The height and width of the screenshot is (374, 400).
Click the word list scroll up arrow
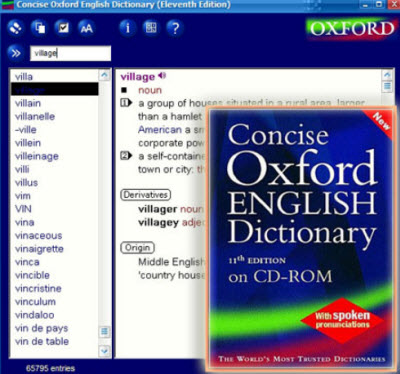[104, 75]
